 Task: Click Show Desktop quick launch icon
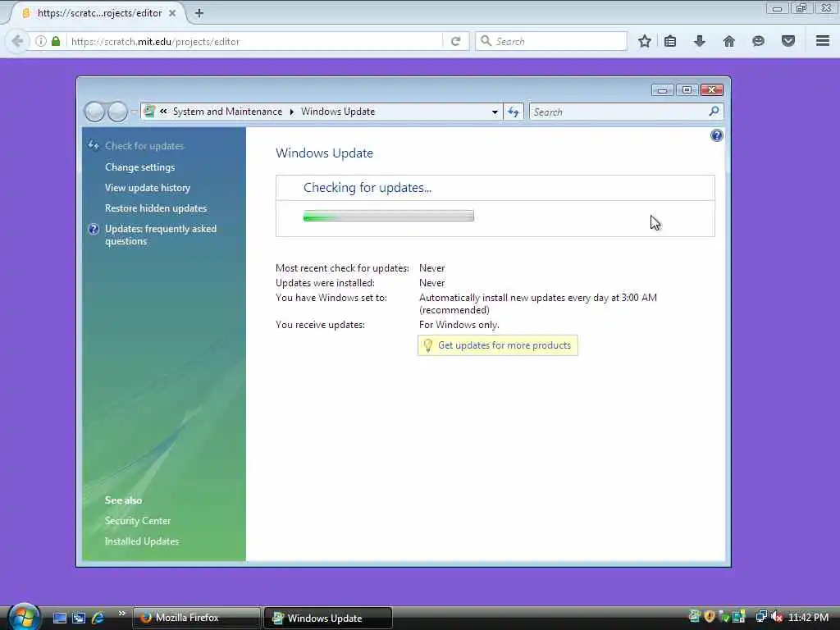click(x=59, y=618)
